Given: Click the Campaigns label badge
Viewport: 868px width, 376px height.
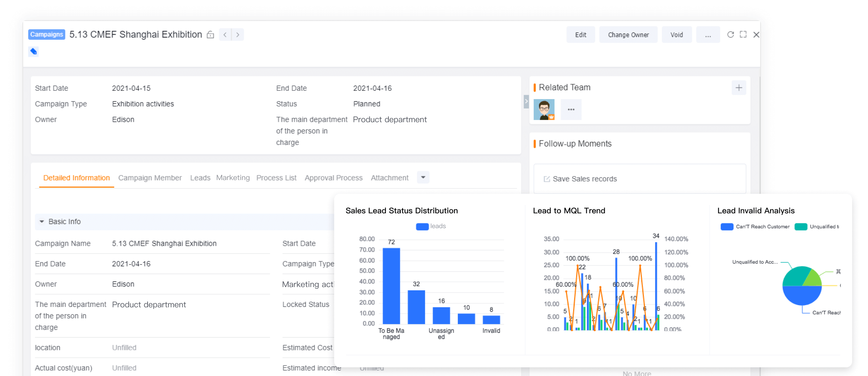Looking at the screenshot, I should tap(47, 34).
